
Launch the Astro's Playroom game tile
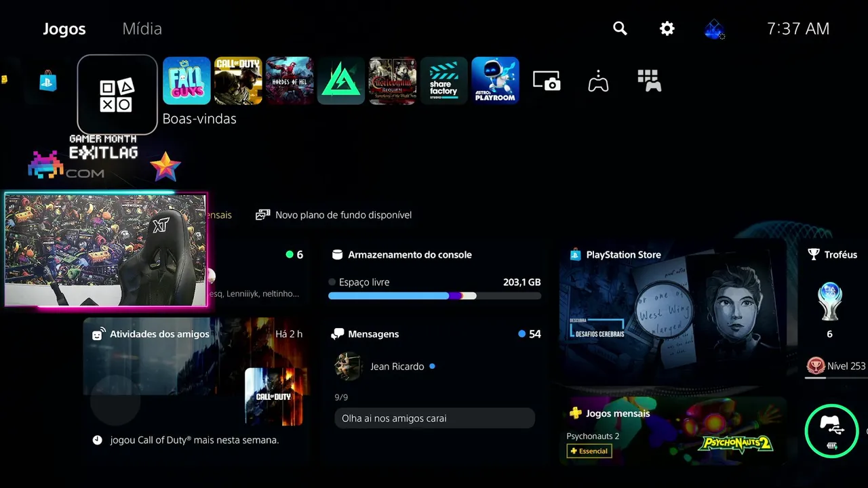(x=496, y=81)
